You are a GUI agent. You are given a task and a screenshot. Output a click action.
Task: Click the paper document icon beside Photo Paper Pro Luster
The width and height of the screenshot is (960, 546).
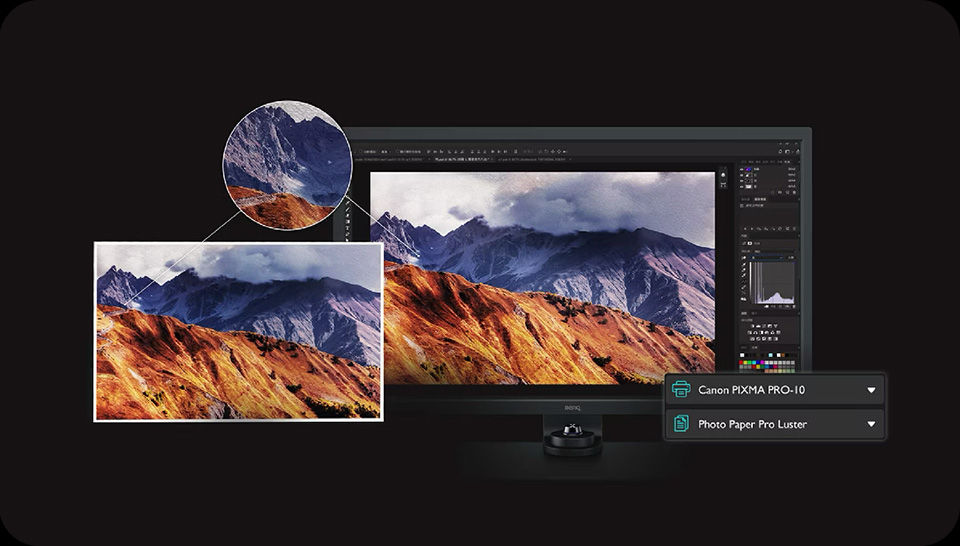click(x=682, y=424)
